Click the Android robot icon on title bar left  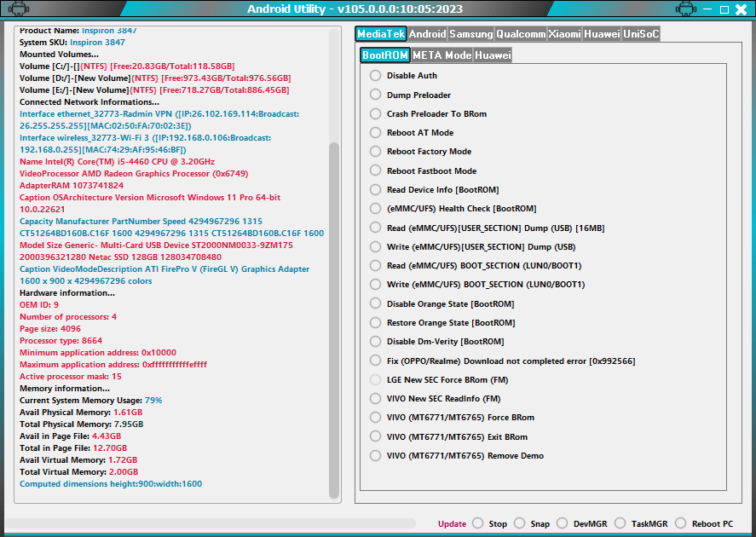tap(19, 9)
